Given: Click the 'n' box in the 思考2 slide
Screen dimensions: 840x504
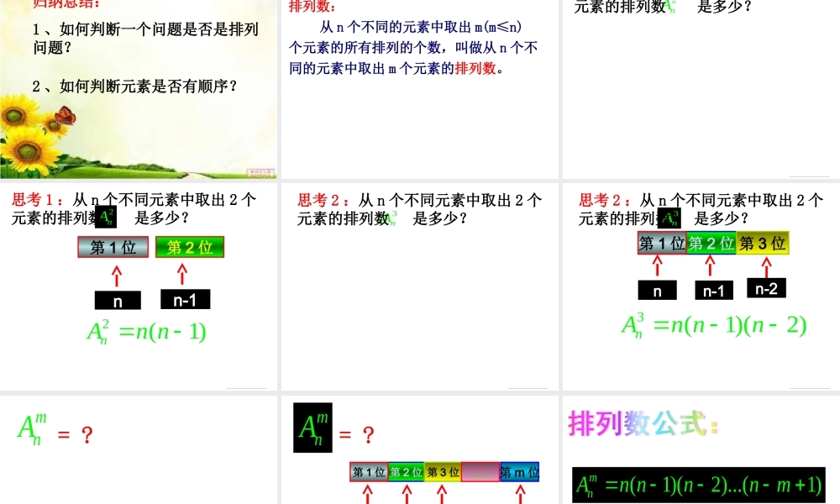Looking at the screenshot, I should (x=658, y=291).
